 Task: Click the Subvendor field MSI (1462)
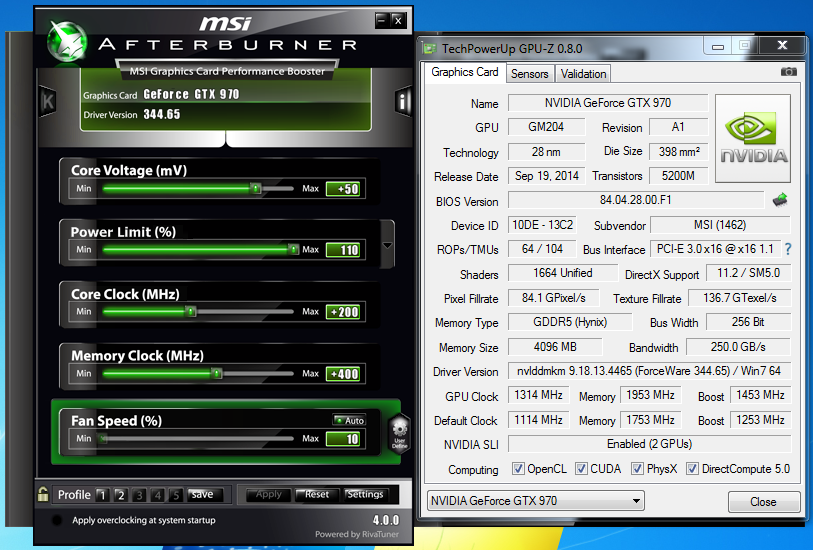click(720, 224)
